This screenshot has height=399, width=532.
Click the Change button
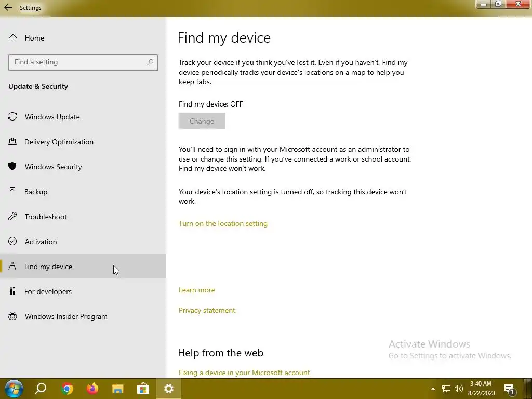202,121
